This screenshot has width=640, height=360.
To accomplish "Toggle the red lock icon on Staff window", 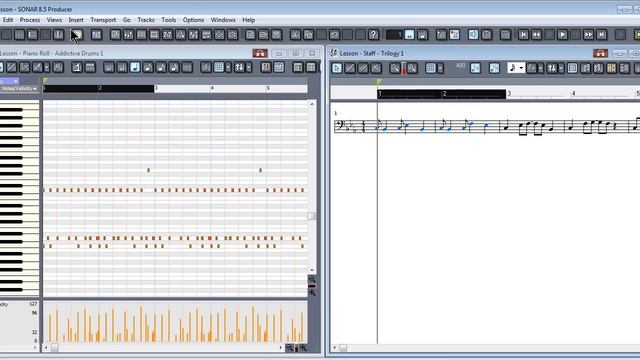I will pos(600,53).
